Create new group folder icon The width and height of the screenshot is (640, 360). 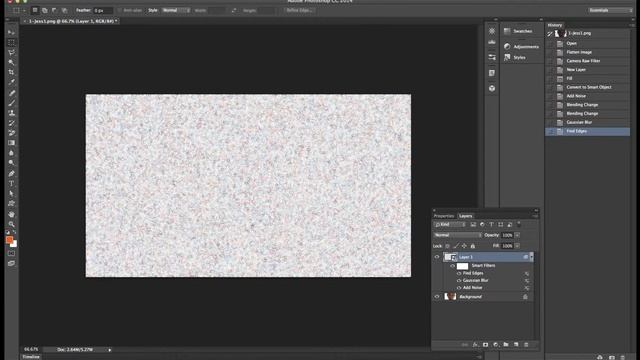pos(506,344)
